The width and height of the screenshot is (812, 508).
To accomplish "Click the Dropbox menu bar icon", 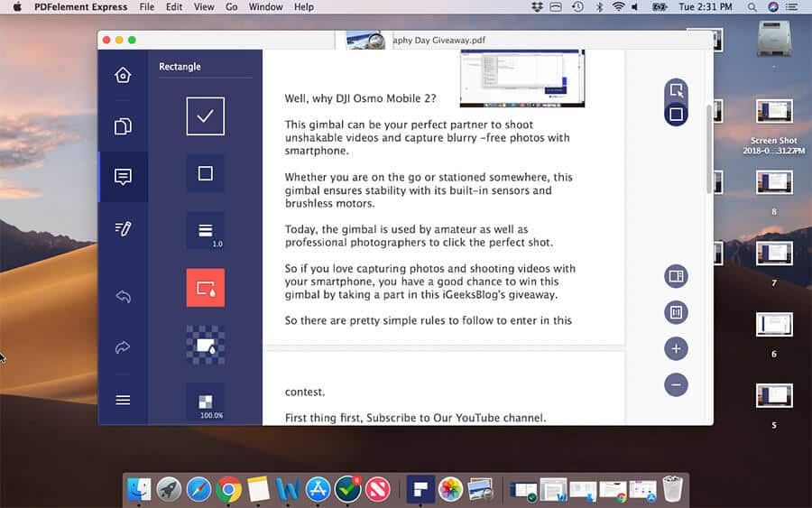I will (537, 6).
